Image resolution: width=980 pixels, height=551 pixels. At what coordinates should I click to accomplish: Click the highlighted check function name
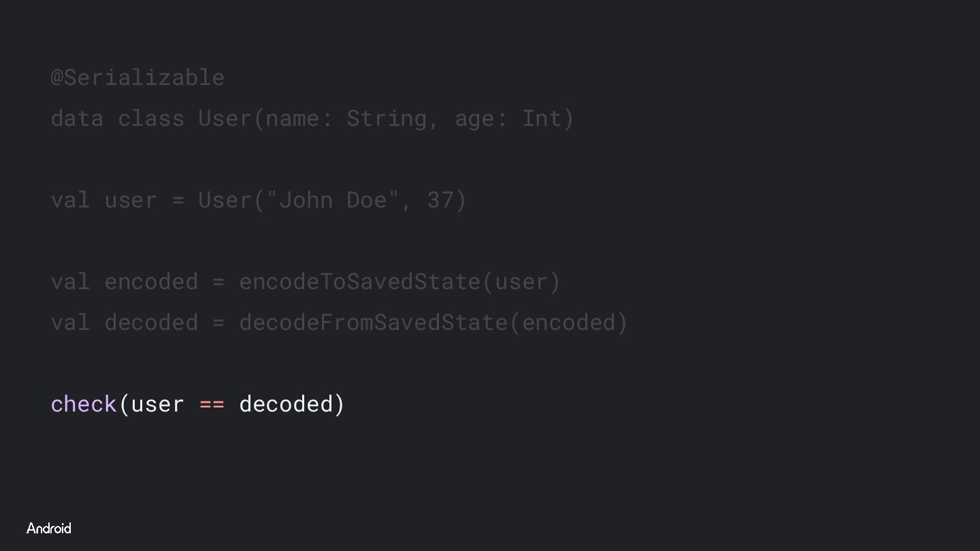(84, 404)
